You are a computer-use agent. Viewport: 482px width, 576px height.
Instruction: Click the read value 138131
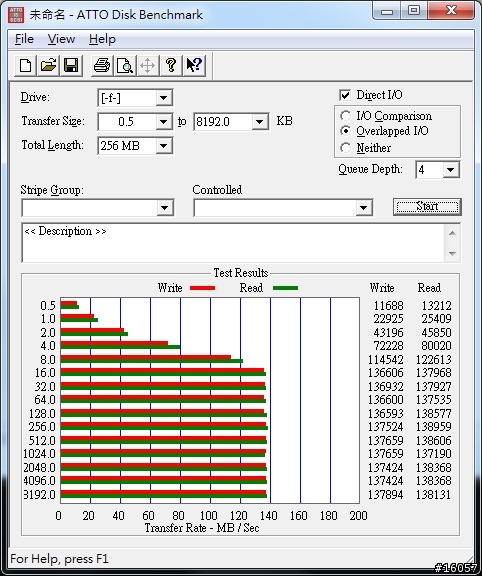[x=434, y=494]
